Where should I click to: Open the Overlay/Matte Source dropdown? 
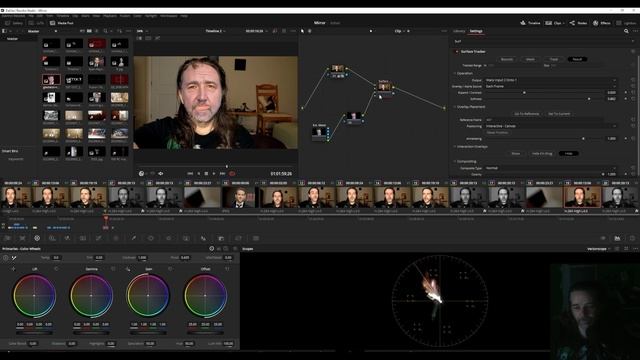[550, 86]
